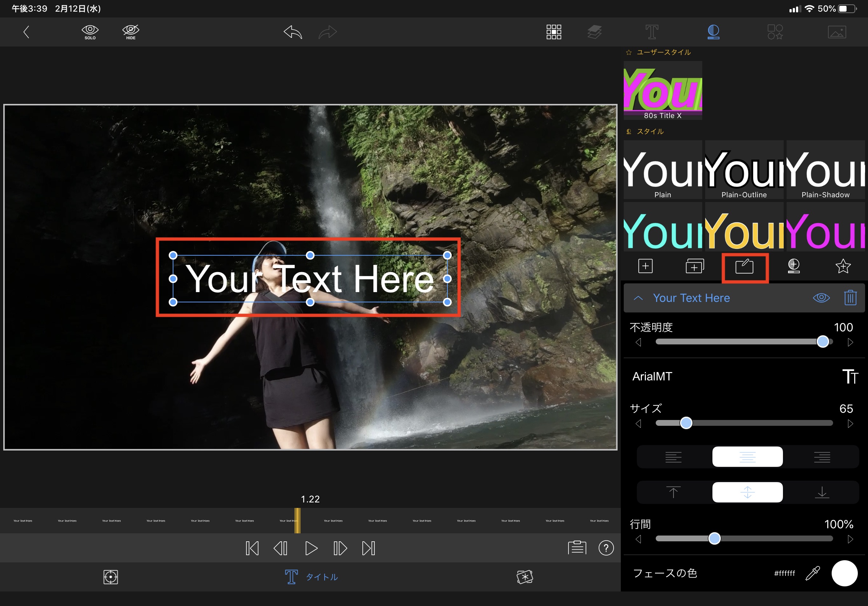
Task: Click the edit text pencil icon
Action: coord(744,267)
